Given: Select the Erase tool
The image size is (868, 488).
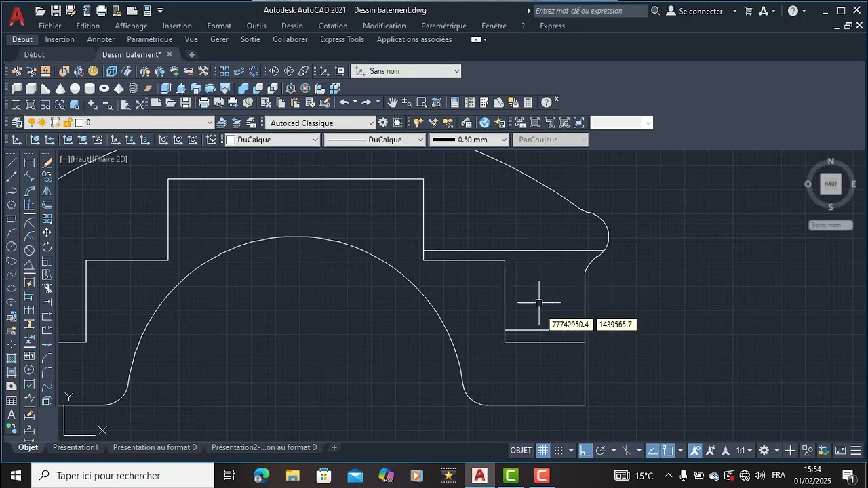Looking at the screenshot, I should click(47, 163).
